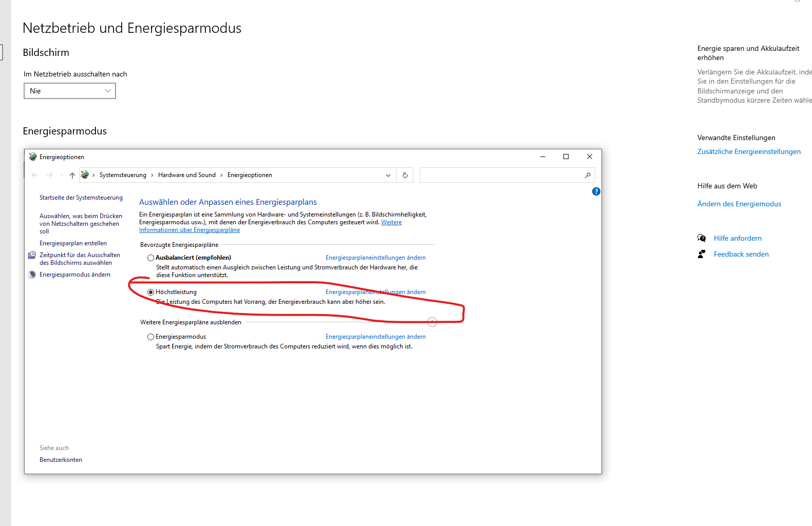The height and width of the screenshot is (526, 812).
Task: Click the Control Panel search field
Action: point(501,175)
